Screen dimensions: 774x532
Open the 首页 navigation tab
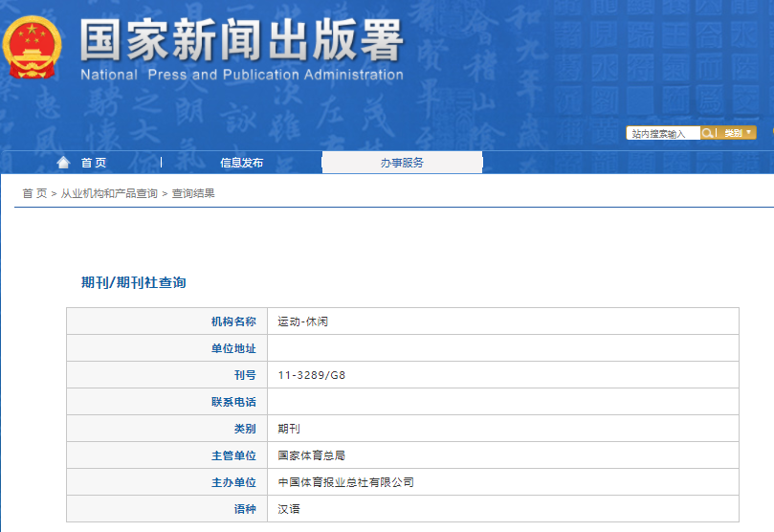pyautogui.click(x=94, y=163)
